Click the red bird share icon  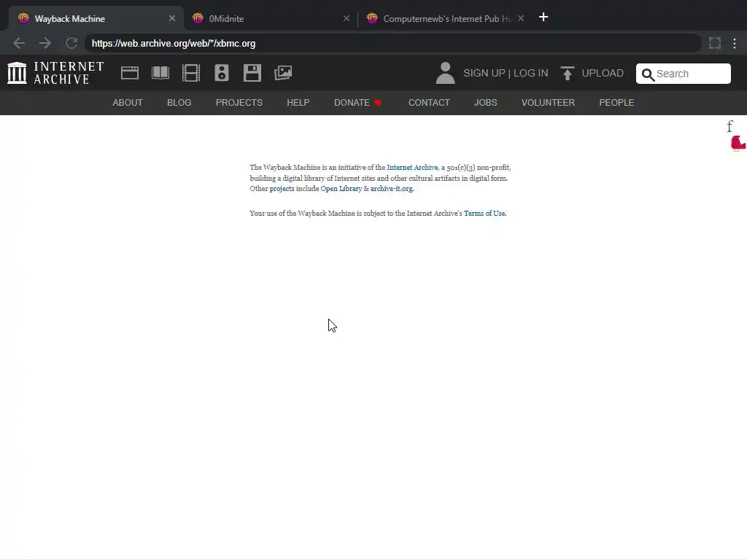click(738, 144)
